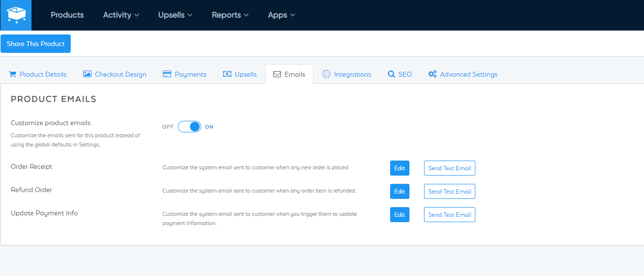Click the Customize product emails label
644x276 pixels.
pyautogui.click(x=50, y=123)
